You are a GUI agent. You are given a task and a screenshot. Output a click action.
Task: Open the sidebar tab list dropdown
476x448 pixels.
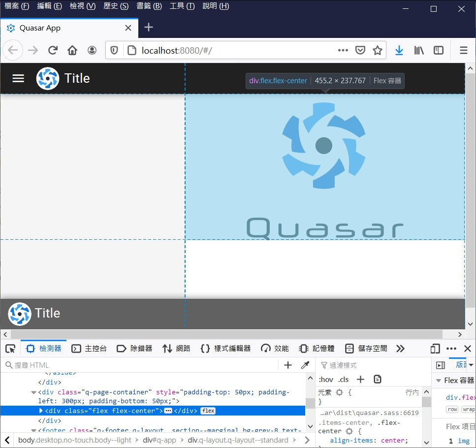pyautogui.click(x=471, y=365)
